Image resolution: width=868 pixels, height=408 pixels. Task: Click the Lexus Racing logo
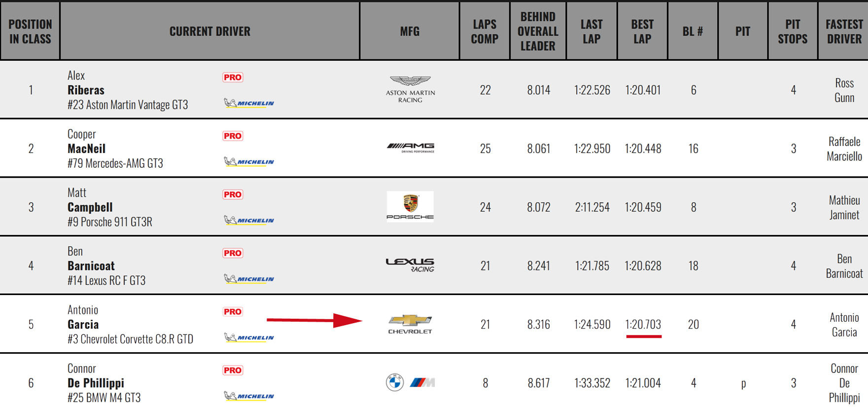point(410,265)
